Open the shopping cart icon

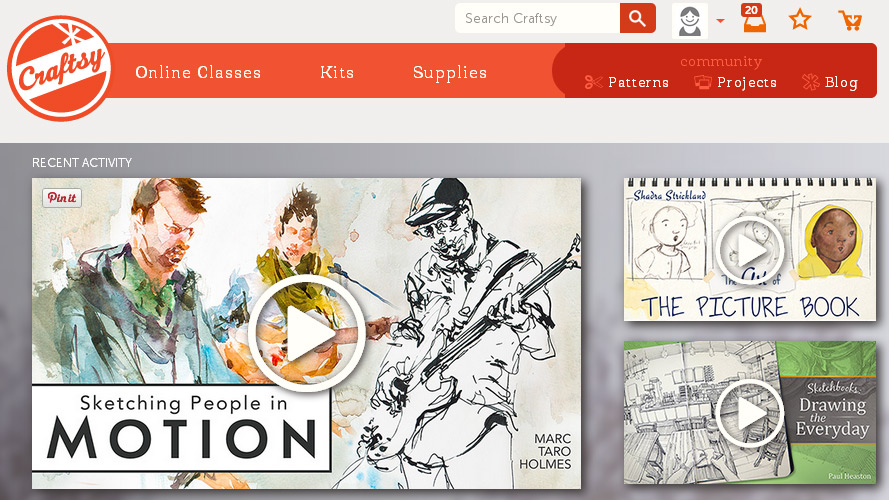coord(850,20)
